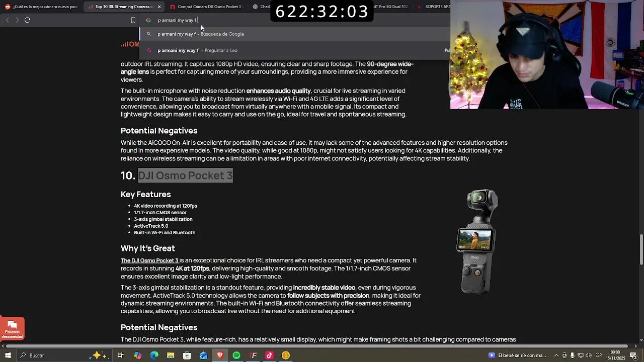Click the highlighted 'DJI Osmo Pocket 3' heading
This screenshot has height=362, width=644.
point(185,175)
